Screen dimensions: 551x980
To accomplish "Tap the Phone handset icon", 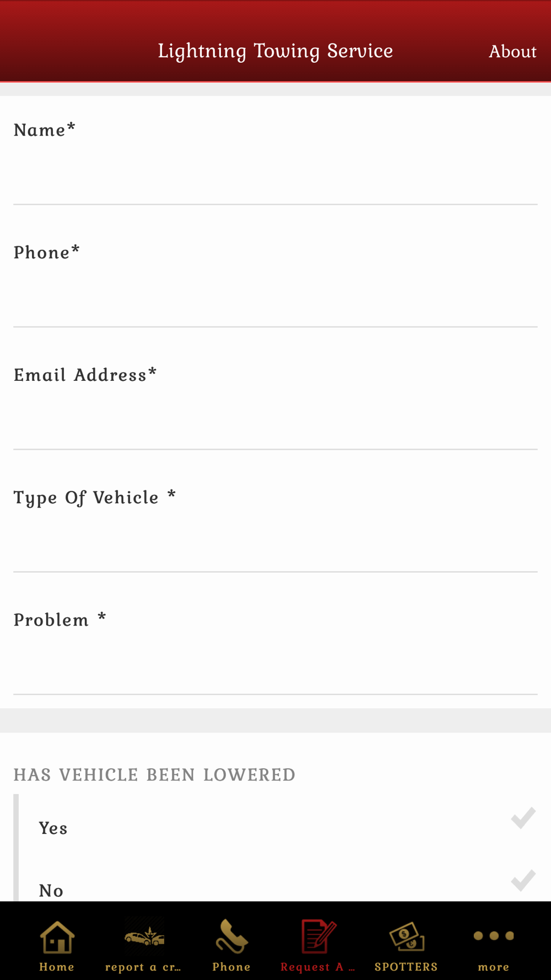I will point(231,936).
